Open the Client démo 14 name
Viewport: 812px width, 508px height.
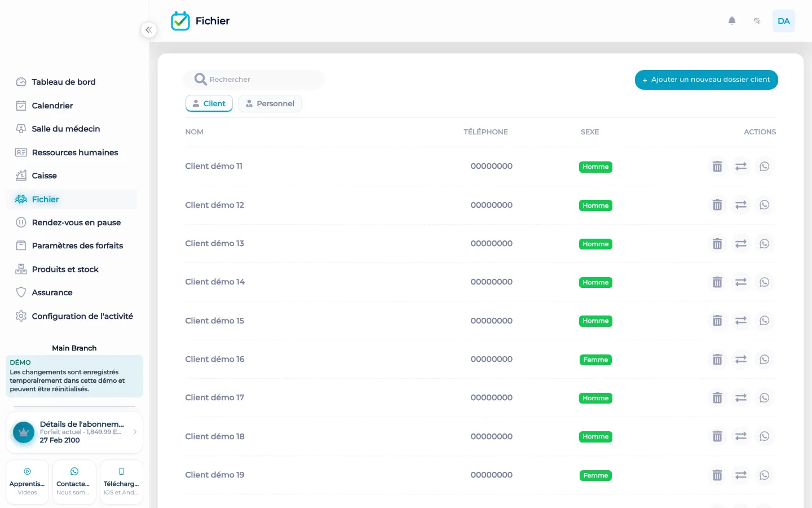[x=215, y=282]
